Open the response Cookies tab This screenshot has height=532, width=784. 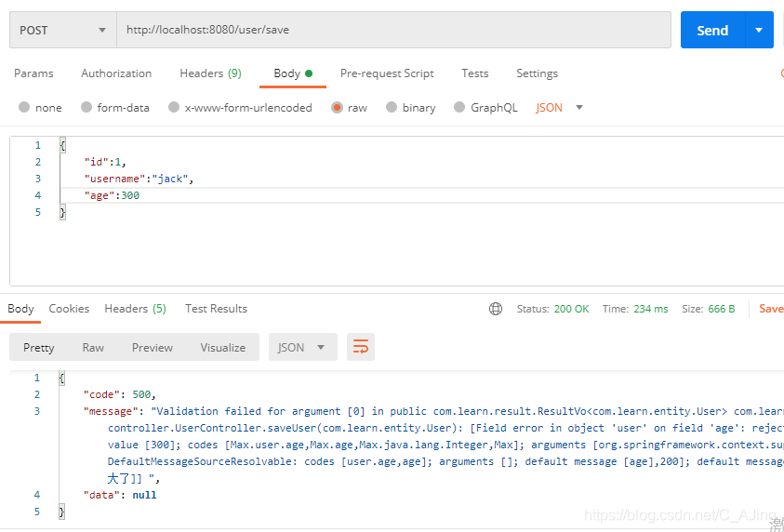(x=69, y=309)
